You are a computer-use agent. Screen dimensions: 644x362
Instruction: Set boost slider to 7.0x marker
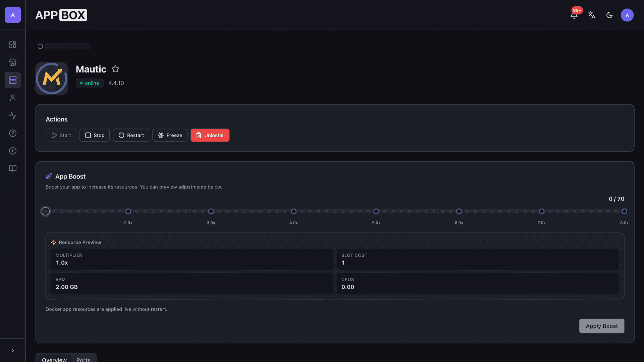pos(542,211)
